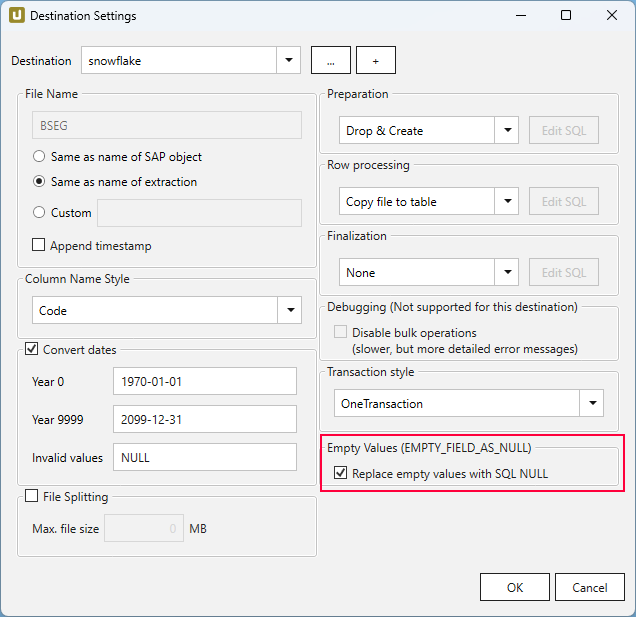The height and width of the screenshot is (617, 636).
Task: Enable the File Splitting checkbox
Action: (x=31, y=496)
